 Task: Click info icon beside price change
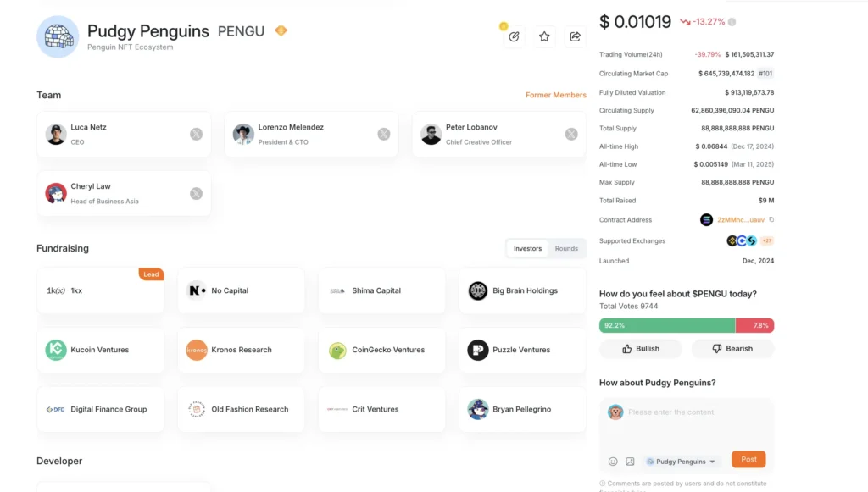(x=732, y=22)
